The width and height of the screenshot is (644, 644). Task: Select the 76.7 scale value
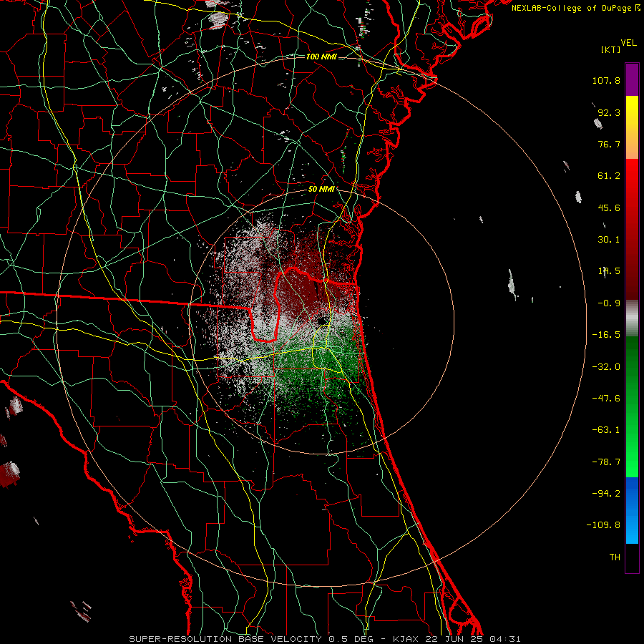(609, 144)
